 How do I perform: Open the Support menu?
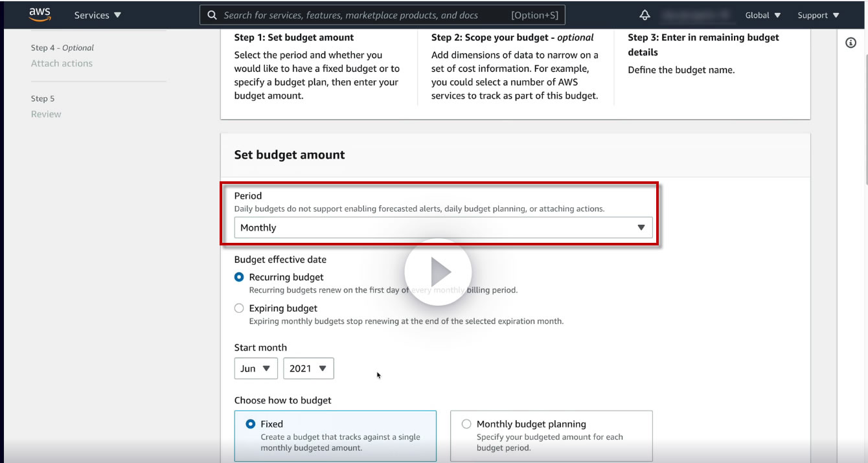pyautogui.click(x=818, y=15)
